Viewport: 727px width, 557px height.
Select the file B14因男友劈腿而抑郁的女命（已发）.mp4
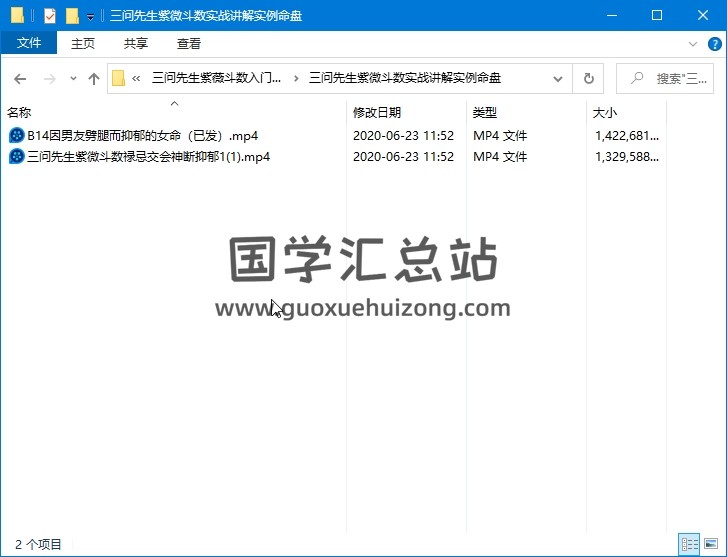point(142,135)
